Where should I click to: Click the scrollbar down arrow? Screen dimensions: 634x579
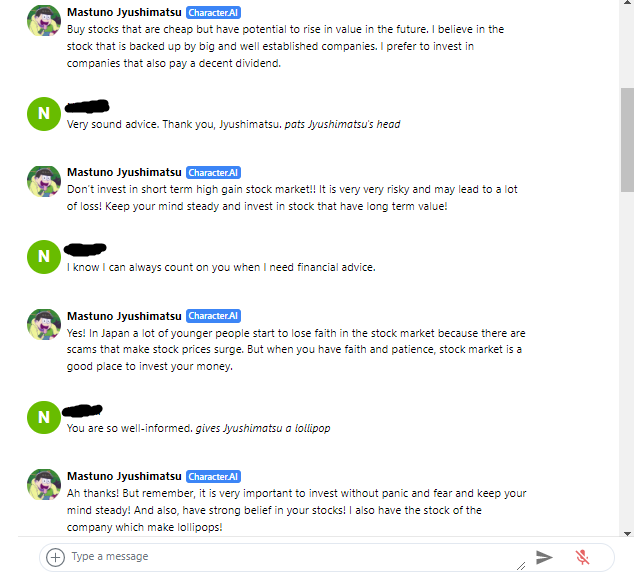(626, 534)
